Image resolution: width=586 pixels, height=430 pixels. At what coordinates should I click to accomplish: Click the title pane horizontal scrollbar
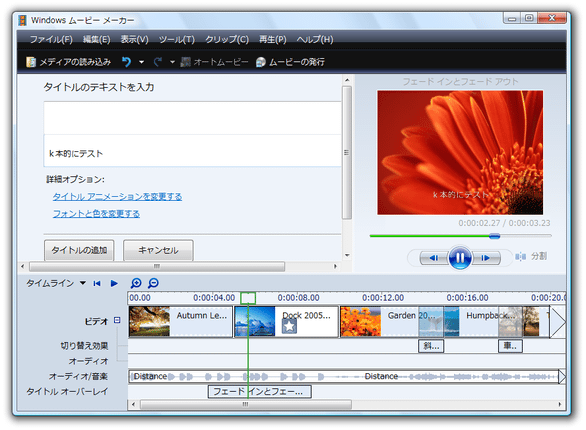tap(157, 266)
